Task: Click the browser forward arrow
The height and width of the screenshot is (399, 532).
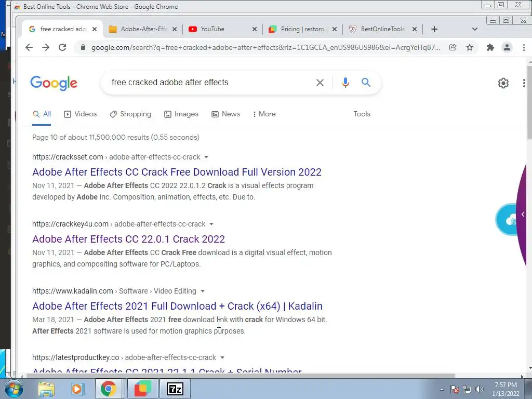Action: pos(46,47)
